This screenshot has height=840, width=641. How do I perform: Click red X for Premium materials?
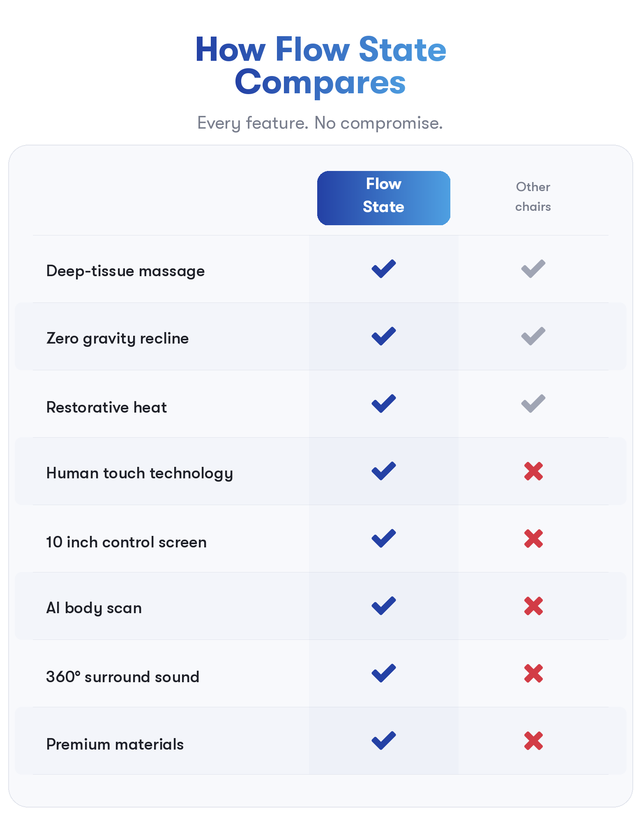pyautogui.click(x=533, y=741)
